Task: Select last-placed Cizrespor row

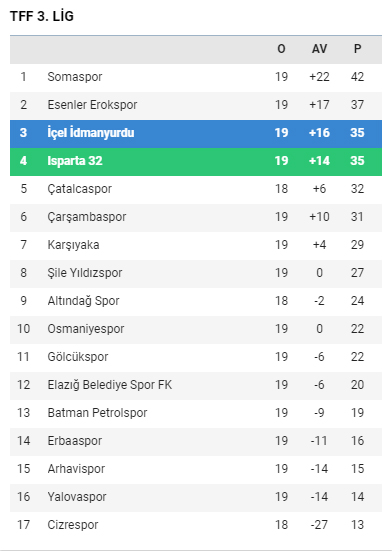Action: coord(196,525)
